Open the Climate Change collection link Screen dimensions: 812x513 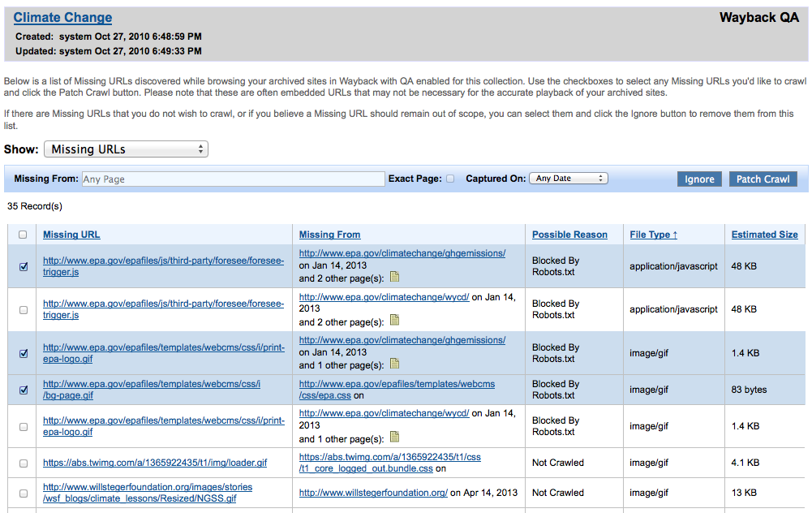62,18
